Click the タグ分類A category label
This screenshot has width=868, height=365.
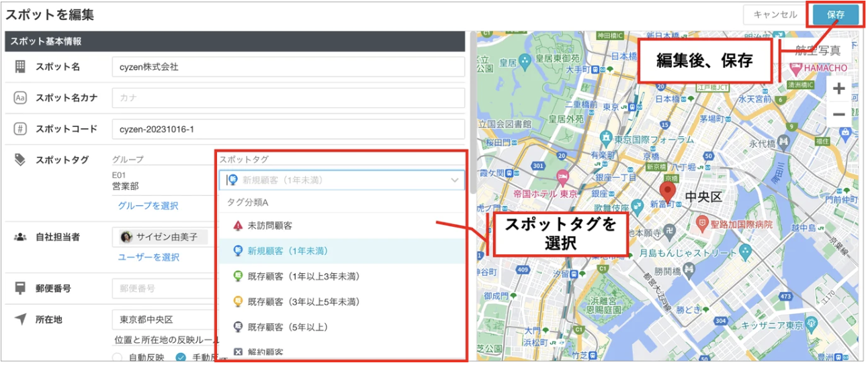tap(247, 201)
